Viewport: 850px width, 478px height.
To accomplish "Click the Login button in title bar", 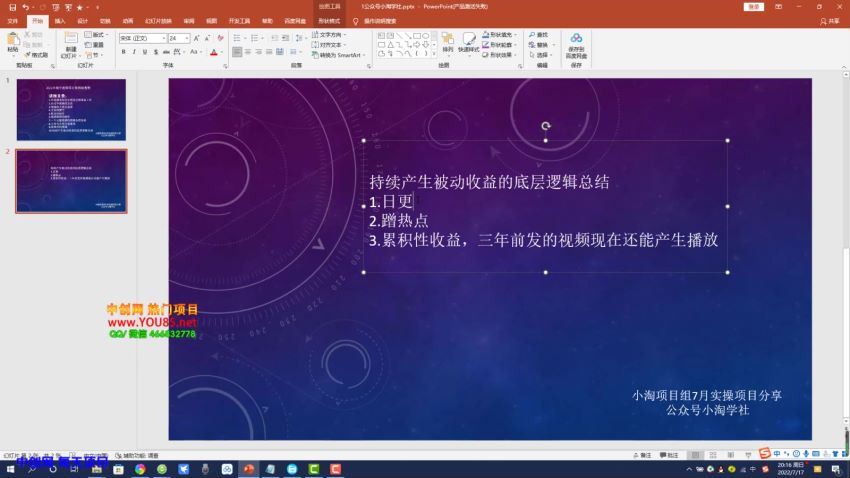I will (754, 7).
